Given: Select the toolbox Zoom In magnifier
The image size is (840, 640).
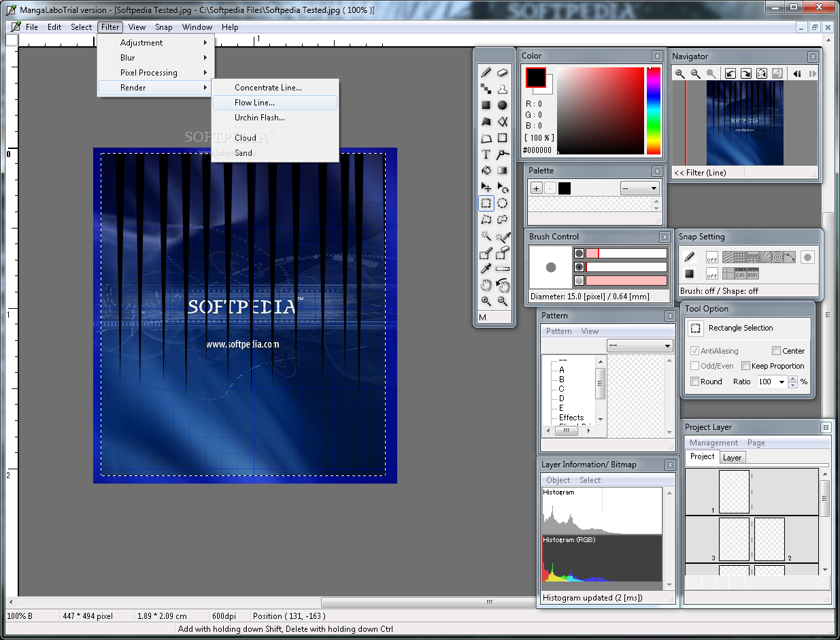Looking at the screenshot, I should point(486,301).
